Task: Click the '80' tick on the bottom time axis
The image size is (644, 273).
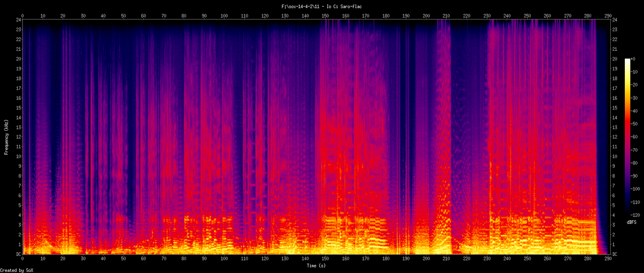Action: coord(184,259)
